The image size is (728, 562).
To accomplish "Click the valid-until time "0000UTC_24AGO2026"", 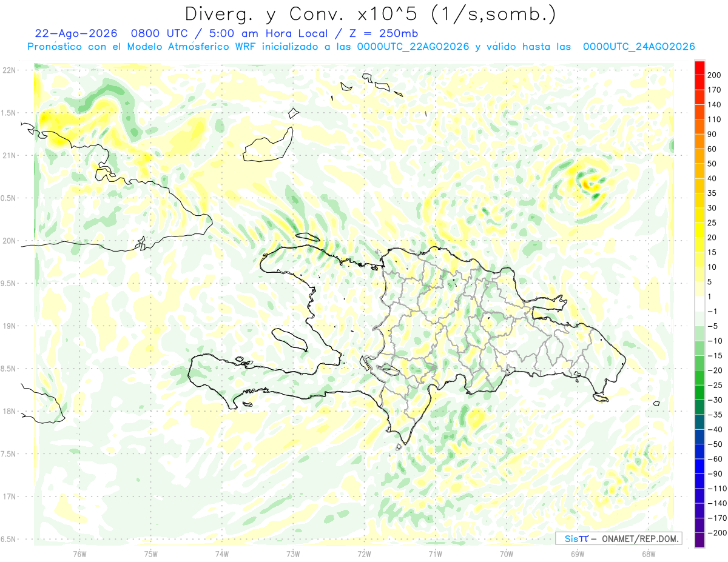I will pos(639,47).
